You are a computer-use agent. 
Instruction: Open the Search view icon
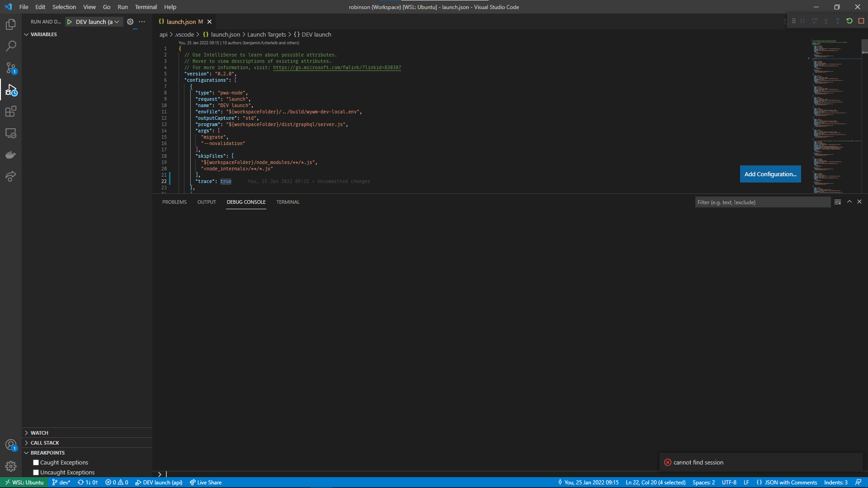pyautogui.click(x=11, y=46)
